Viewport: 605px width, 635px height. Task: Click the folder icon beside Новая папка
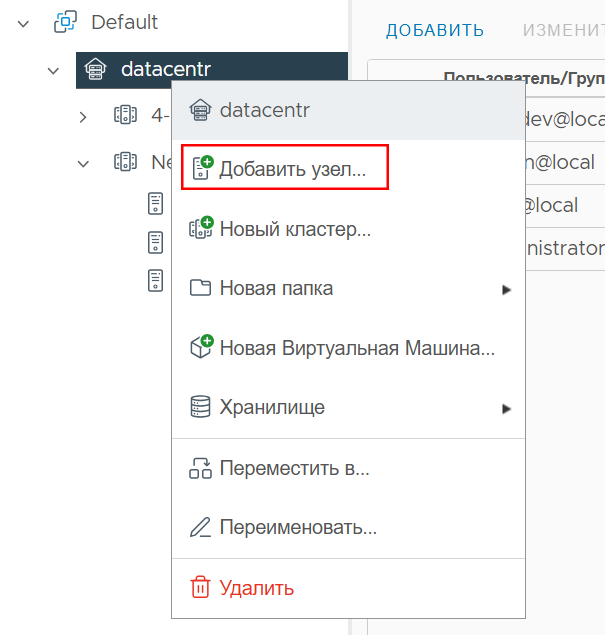pos(200,288)
